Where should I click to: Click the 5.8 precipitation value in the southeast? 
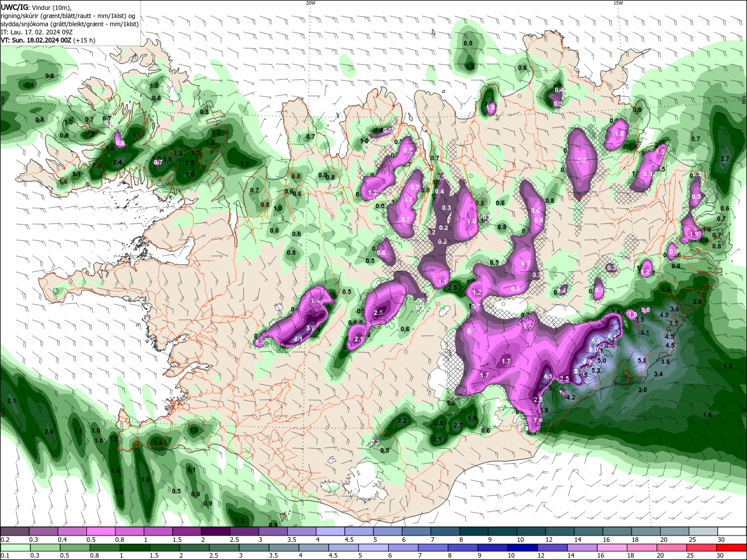click(642, 361)
